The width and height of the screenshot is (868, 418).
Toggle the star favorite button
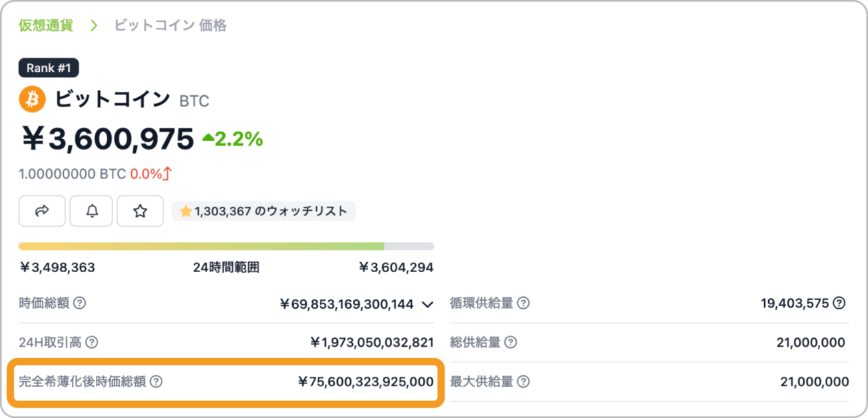(x=140, y=211)
